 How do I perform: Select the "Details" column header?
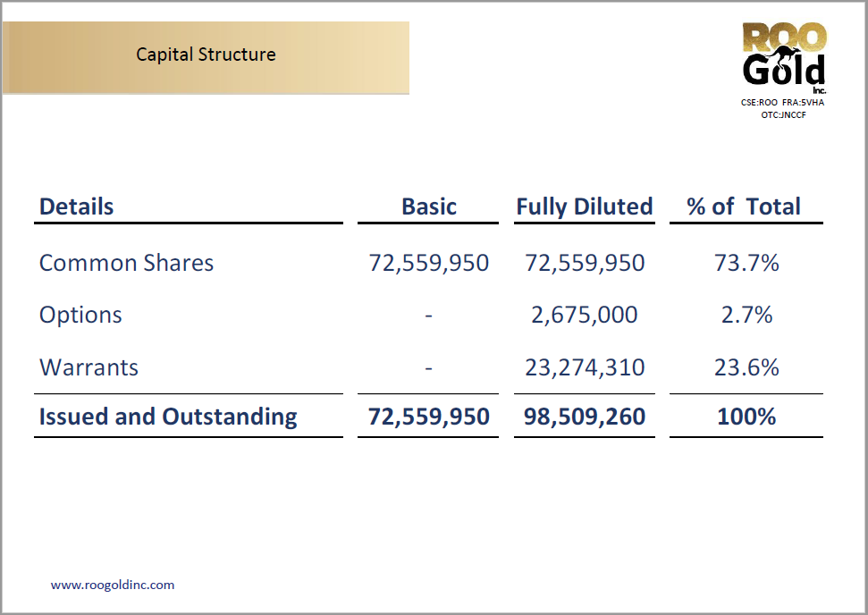coord(76,206)
